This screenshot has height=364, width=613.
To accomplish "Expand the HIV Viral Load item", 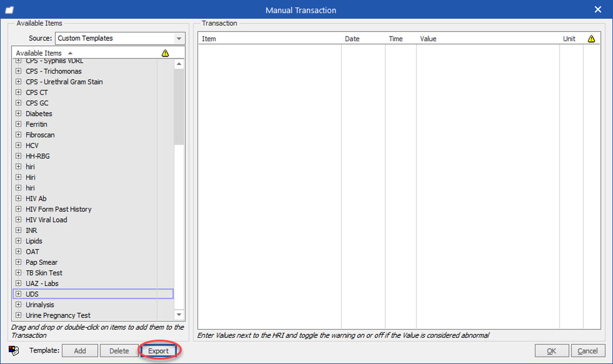I will point(18,219).
